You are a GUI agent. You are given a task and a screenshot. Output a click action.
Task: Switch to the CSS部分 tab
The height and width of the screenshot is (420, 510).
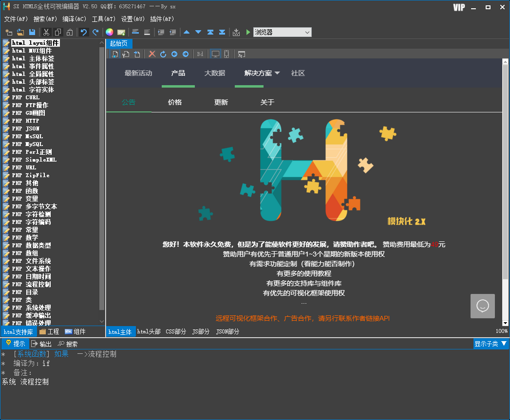(x=176, y=332)
